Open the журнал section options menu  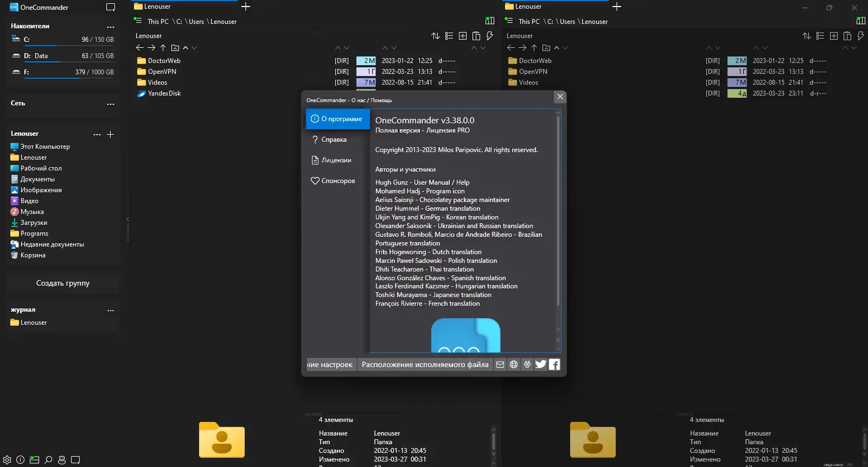[x=111, y=311]
